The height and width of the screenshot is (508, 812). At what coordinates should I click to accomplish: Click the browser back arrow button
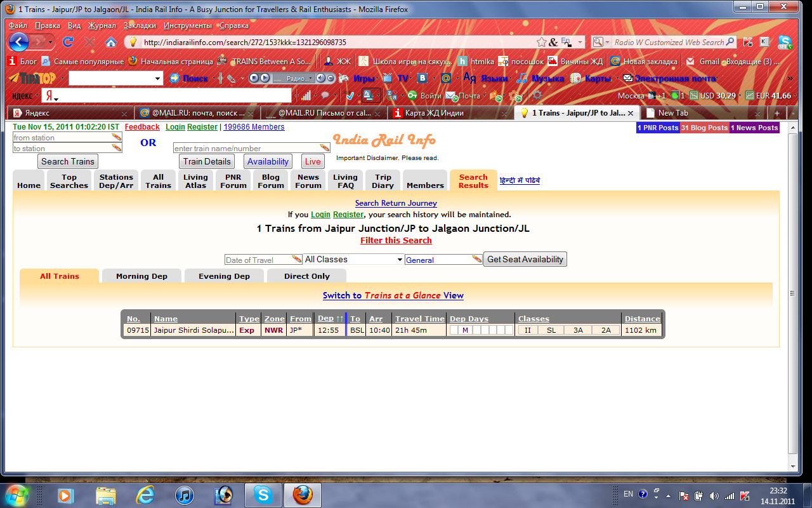tap(19, 43)
